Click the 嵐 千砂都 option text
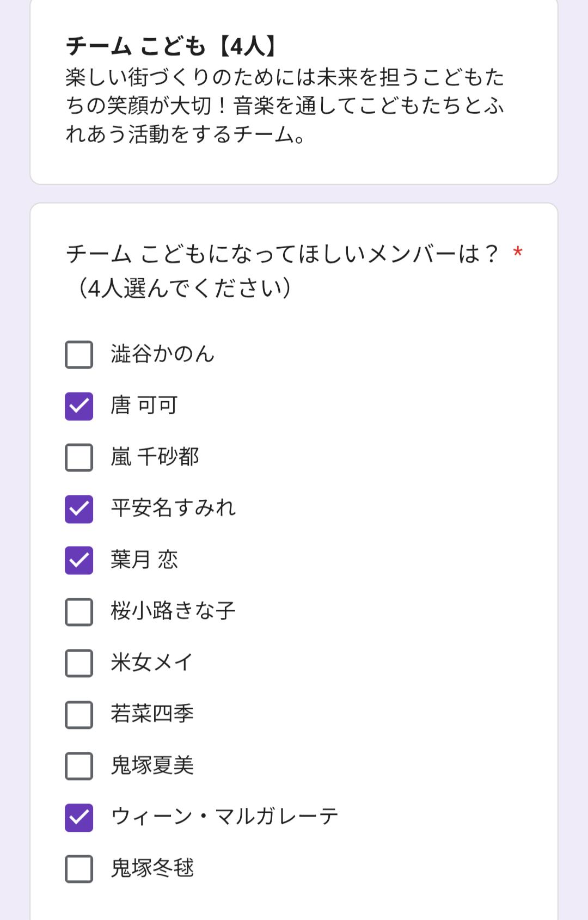Image resolution: width=588 pixels, height=920 pixels. (155, 457)
